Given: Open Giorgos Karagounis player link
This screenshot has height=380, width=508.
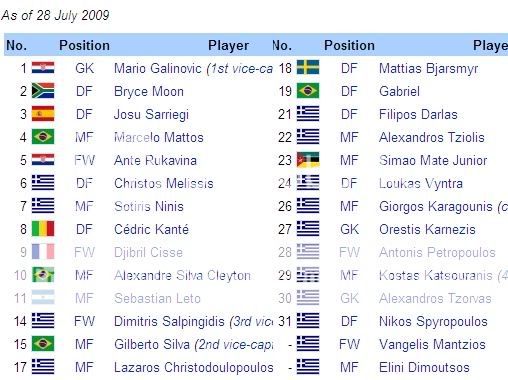Looking at the screenshot, I should (x=435, y=206).
